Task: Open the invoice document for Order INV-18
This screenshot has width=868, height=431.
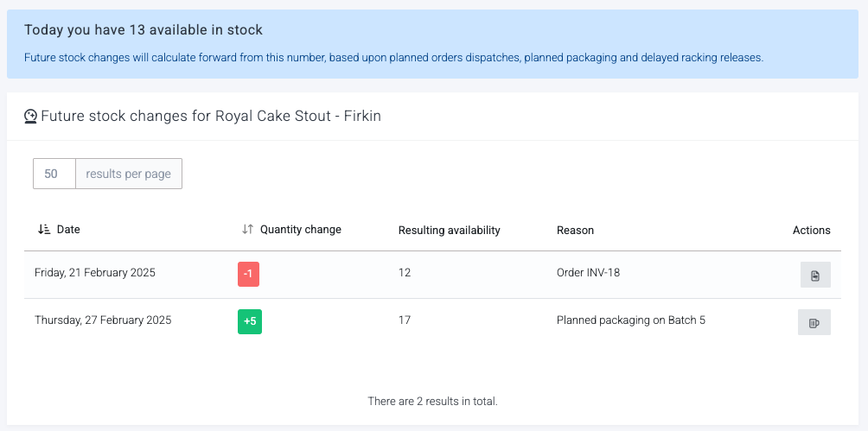Action: pyautogui.click(x=815, y=275)
